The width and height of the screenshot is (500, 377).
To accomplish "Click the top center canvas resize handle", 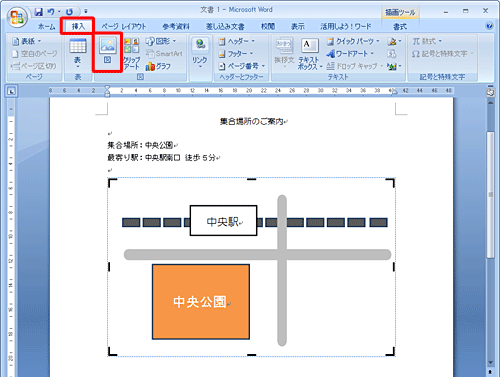I will click(251, 179).
